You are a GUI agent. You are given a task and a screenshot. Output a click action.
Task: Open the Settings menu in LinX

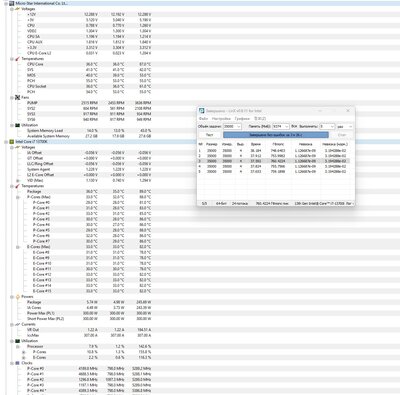[x=221, y=119]
